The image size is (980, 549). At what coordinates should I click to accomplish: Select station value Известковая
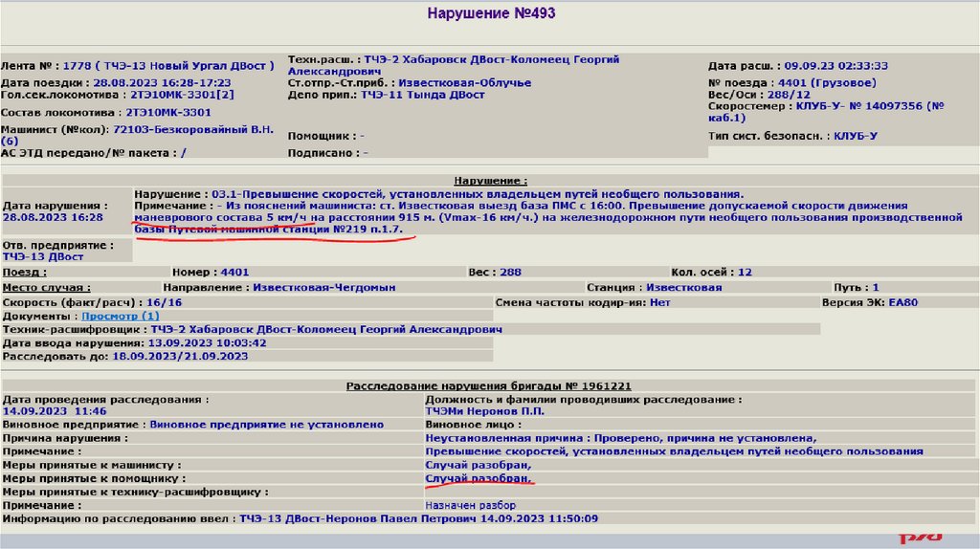tap(683, 287)
